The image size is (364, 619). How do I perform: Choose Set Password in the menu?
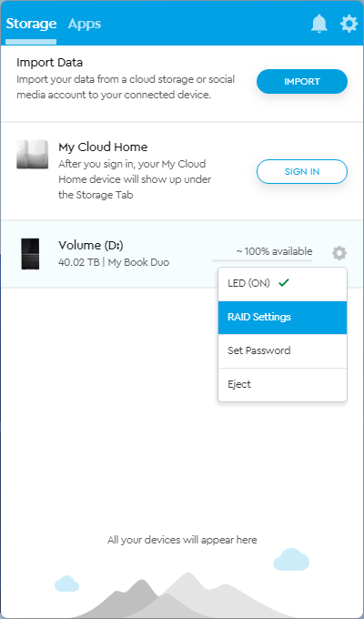tap(282, 351)
